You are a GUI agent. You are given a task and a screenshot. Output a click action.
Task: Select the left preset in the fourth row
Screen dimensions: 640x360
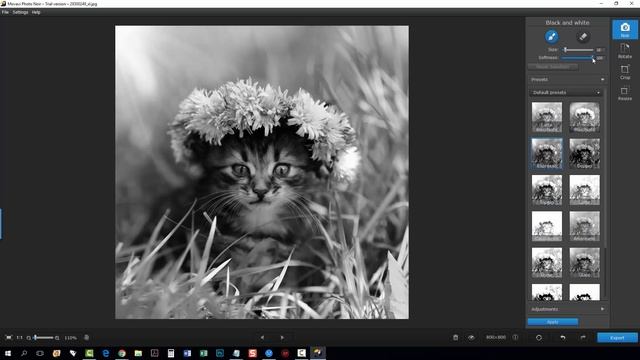point(547,226)
